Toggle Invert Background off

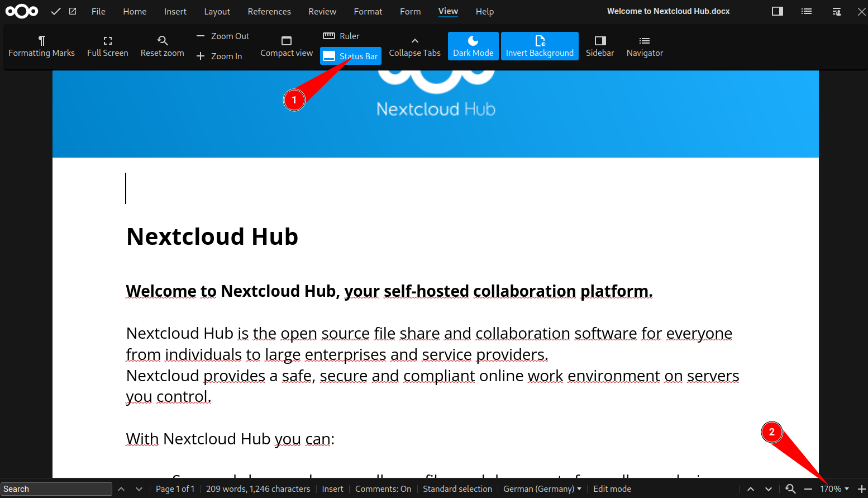pyautogui.click(x=539, y=46)
